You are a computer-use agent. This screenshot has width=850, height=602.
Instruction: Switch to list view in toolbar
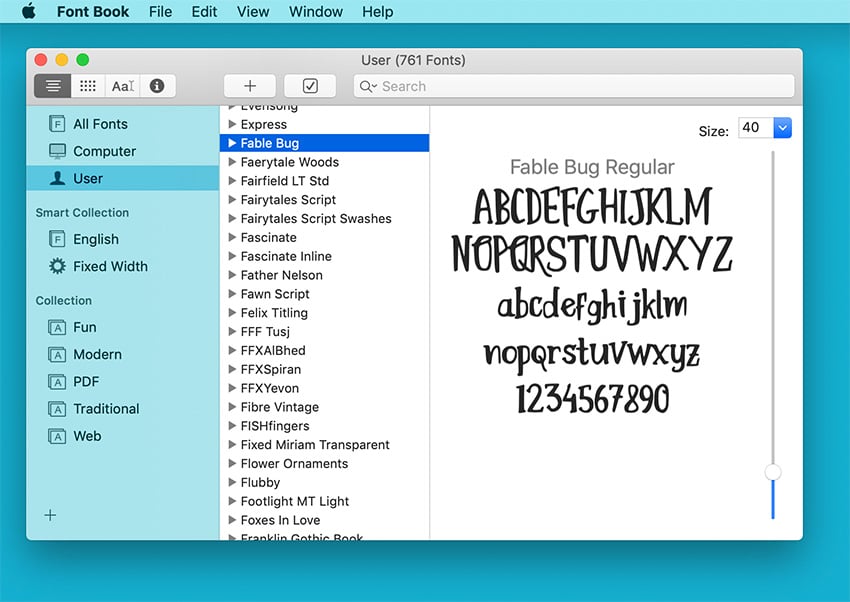coord(53,86)
